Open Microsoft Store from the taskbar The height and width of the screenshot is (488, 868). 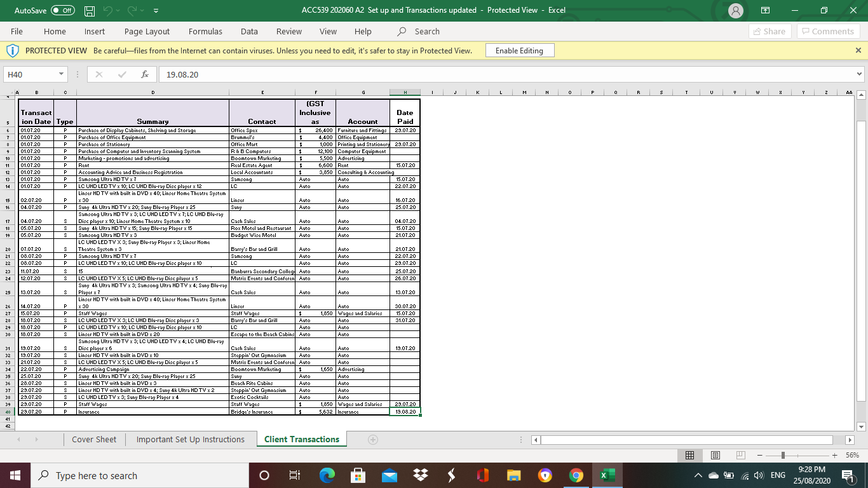(358, 475)
